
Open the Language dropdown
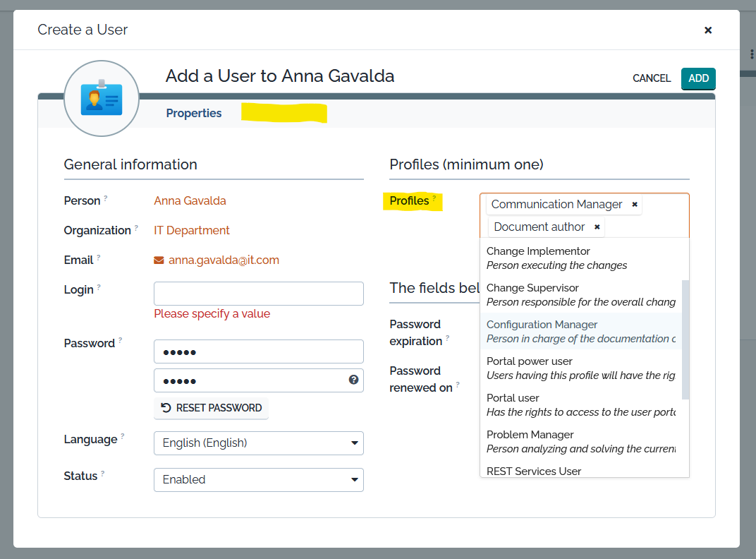pos(258,443)
